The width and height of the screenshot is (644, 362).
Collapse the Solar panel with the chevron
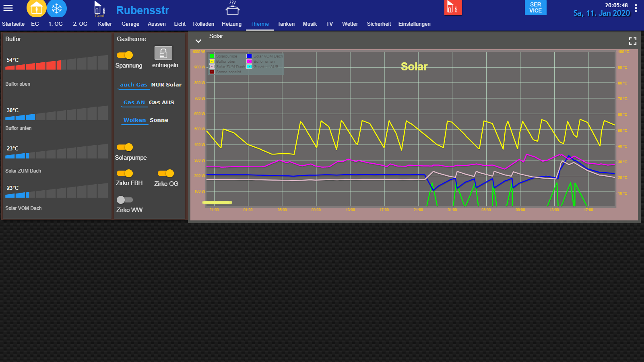(x=198, y=41)
